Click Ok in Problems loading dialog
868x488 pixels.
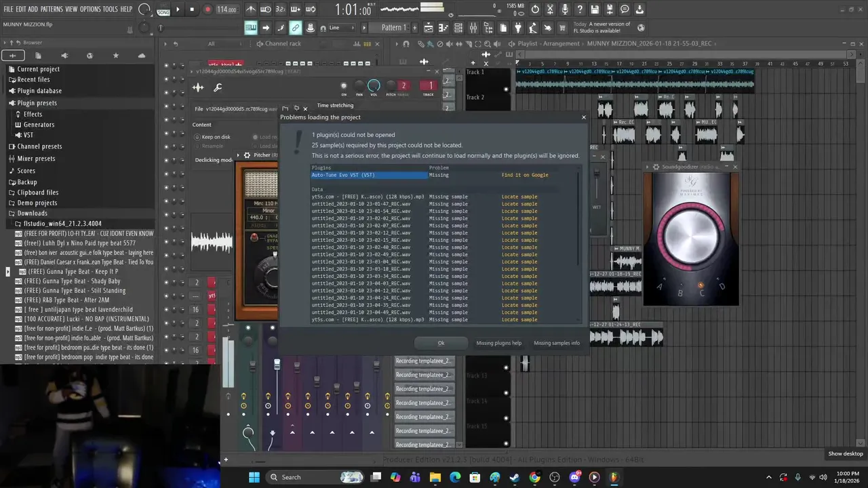[x=441, y=343]
